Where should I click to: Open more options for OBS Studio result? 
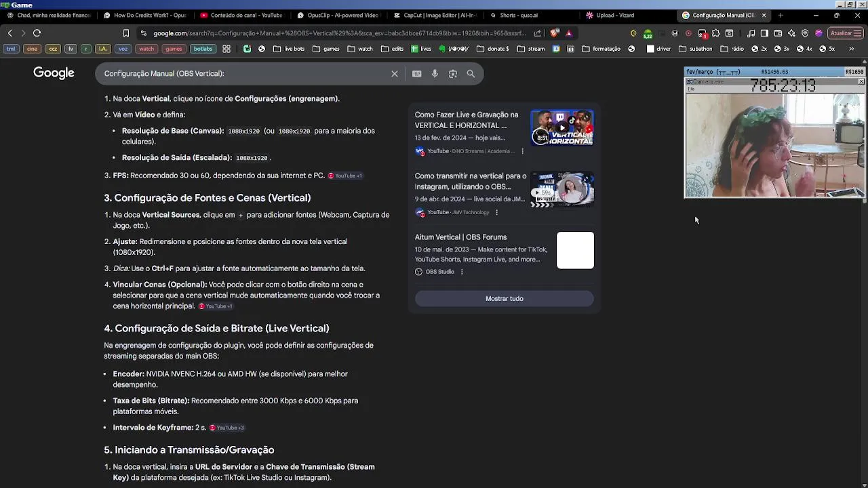click(462, 272)
